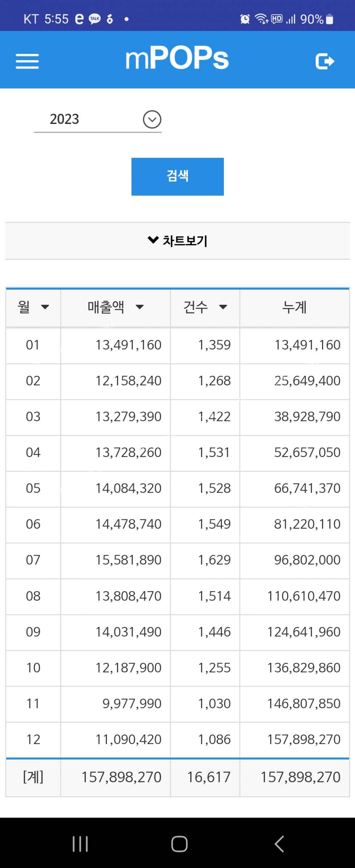The image size is (355, 868).
Task: Tap the 15,581,890 sales amount cell
Action: coord(128,560)
